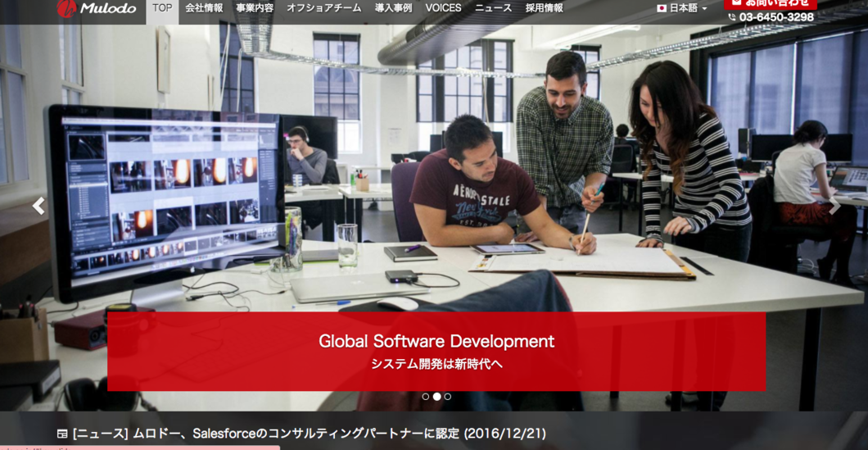
Task: Open the ニュース menu item
Action: click(493, 8)
